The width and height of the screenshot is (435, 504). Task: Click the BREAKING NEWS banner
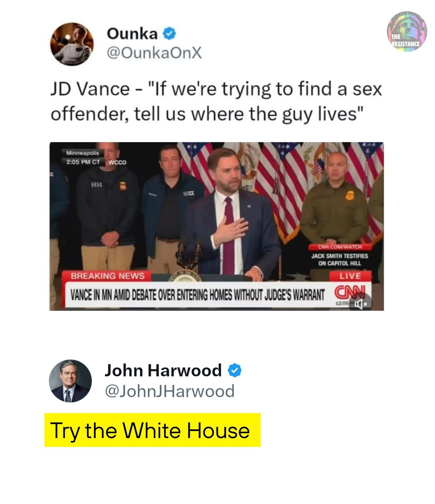pyautogui.click(x=107, y=276)
